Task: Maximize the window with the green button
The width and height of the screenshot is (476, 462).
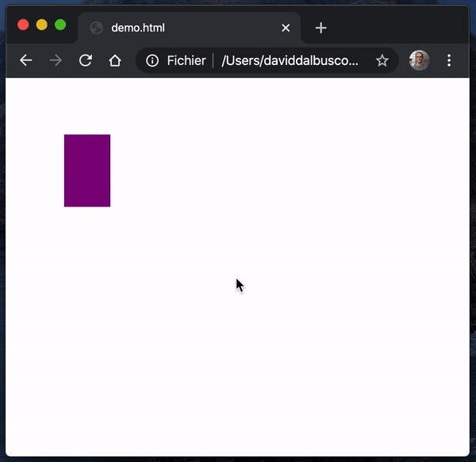Action: tap(60, 25)
